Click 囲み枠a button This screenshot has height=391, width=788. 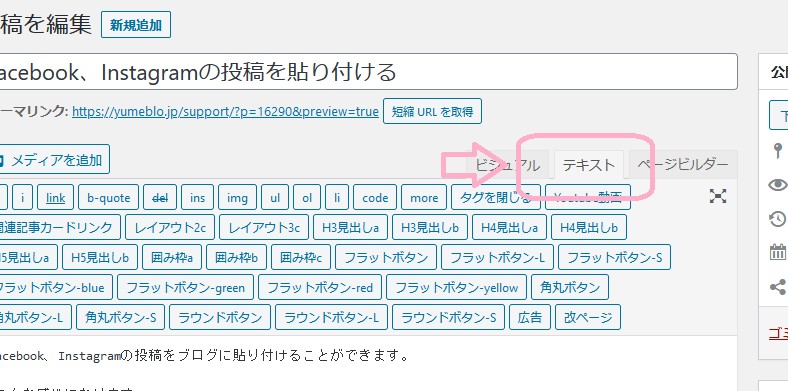click(x=172, y=258)
